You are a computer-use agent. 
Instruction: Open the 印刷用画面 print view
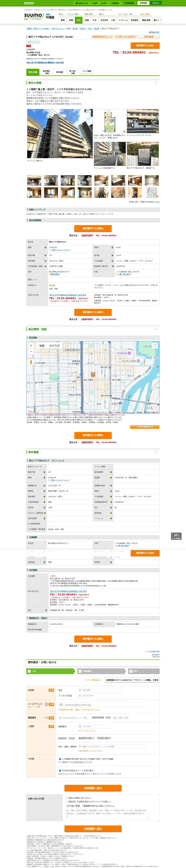(149, 37)
